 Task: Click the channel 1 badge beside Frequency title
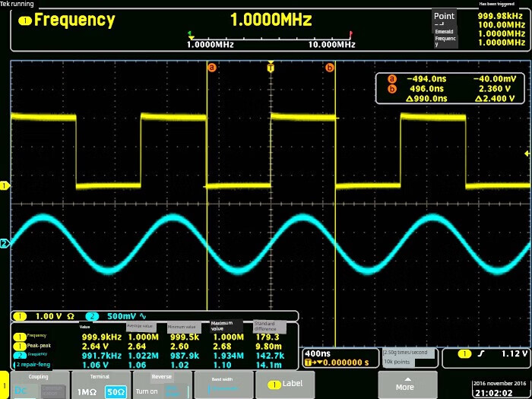click(25, 21)
